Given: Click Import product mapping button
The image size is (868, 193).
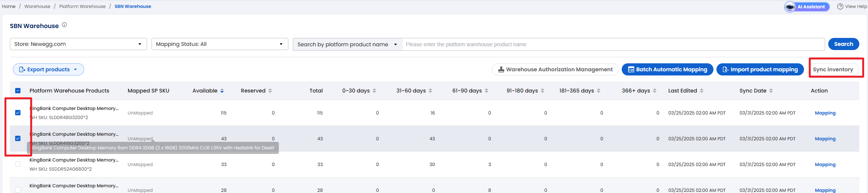Looking at the screenshot, I should point(760,69).
